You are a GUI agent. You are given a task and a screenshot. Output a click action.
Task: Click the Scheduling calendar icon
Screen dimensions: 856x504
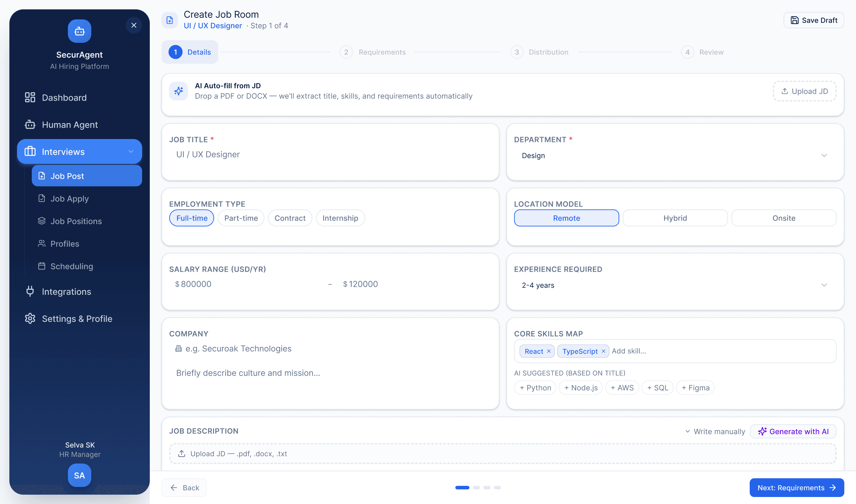tap(42, 266)
